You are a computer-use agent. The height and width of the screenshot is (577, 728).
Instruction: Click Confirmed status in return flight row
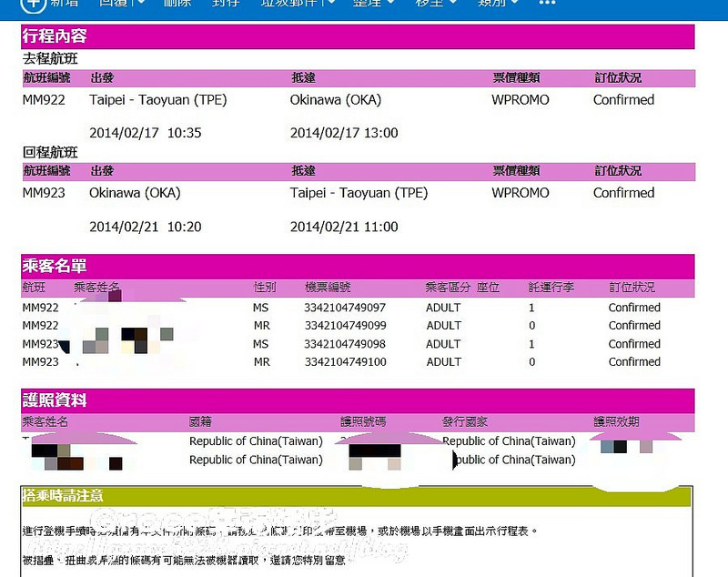click(x=623, y=193)
